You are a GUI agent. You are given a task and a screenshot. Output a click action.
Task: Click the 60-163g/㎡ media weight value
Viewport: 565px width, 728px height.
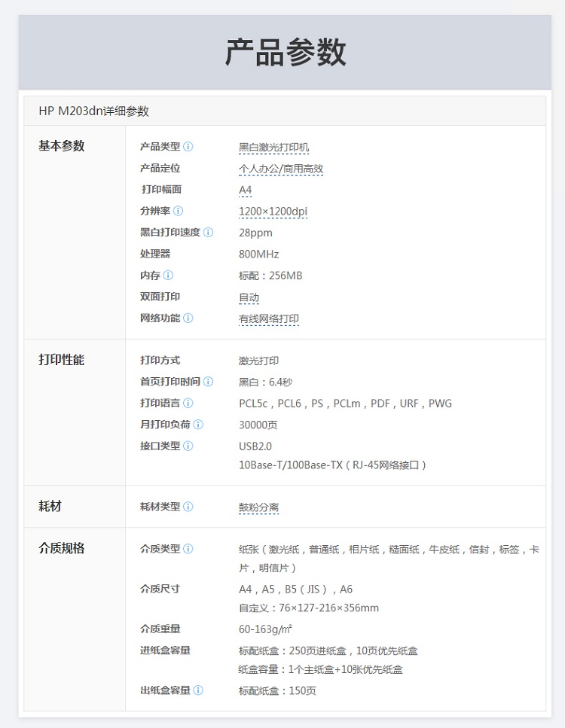pyautogui.click(x=265, y=629)
